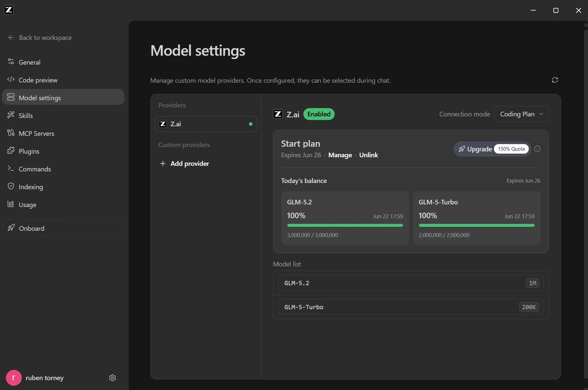Select the GLM-5-Turbo row in Model list
This screenshot has width=588, height=390.
click(411, 307)
